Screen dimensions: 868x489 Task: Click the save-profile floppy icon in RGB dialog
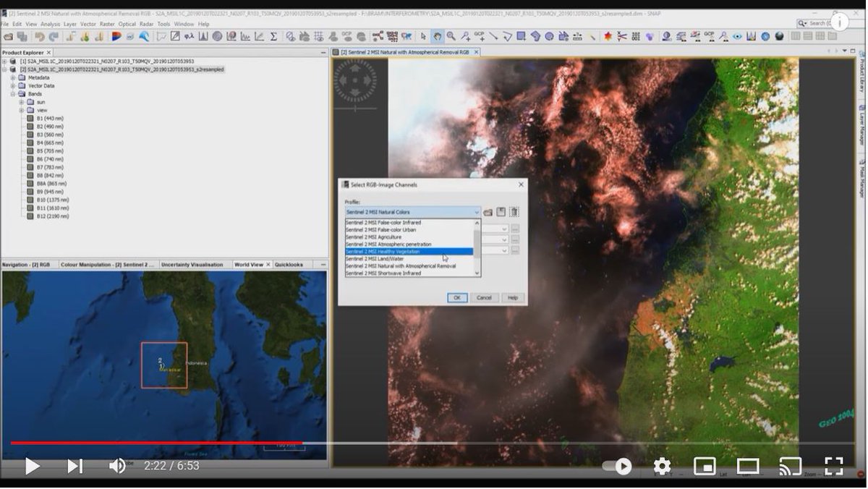501,212
